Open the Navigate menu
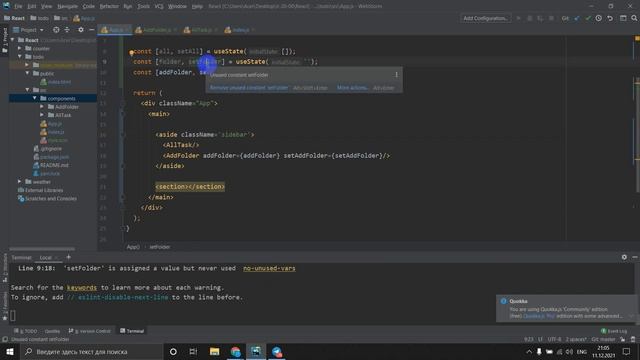Image resolution: width=640 pixels, height=360 pixels. click(x=67, y=6)
